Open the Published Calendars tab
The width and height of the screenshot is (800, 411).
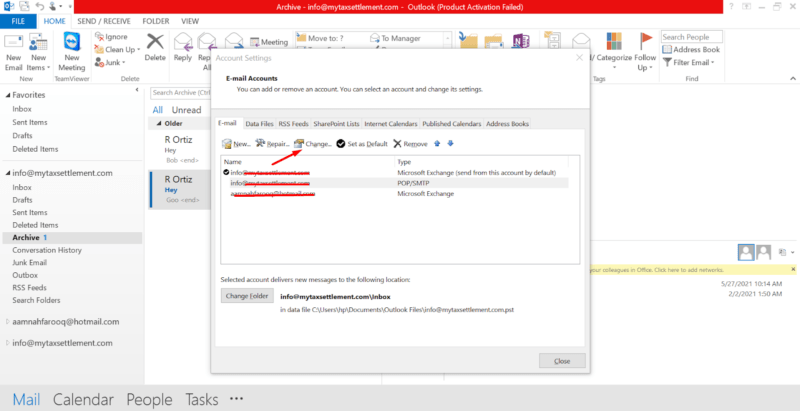(x=452, y=124)
